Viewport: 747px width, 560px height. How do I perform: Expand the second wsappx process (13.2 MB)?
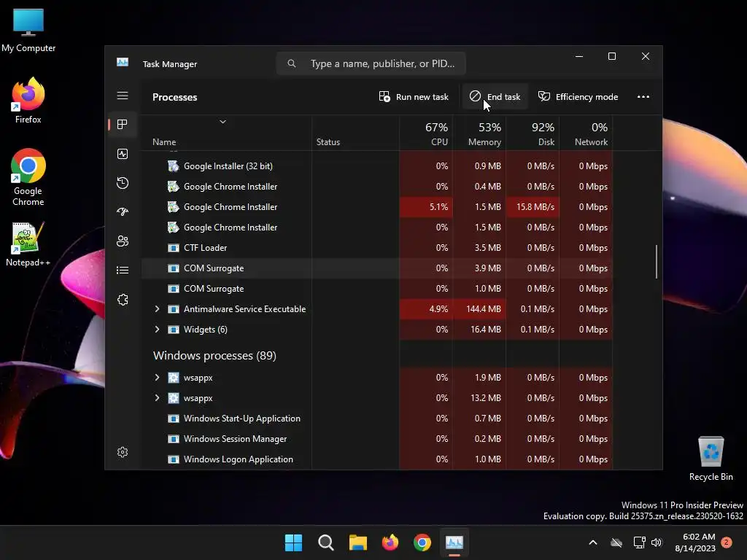157,397
